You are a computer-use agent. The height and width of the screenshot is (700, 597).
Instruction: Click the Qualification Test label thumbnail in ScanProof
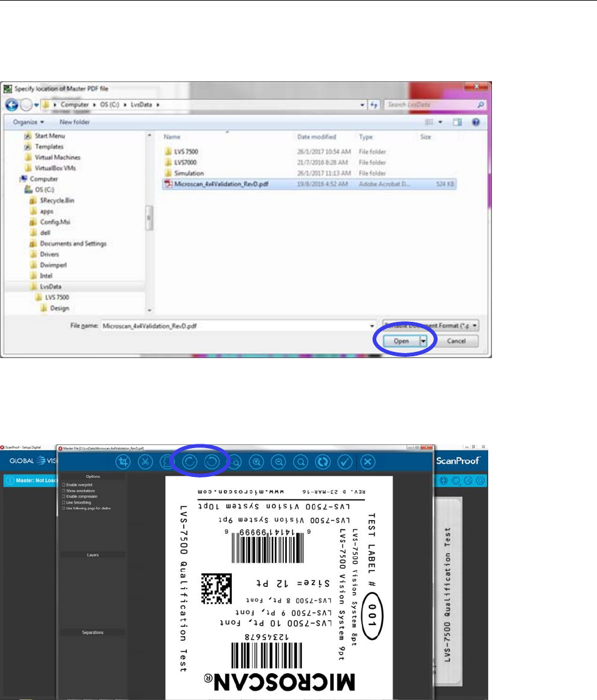[448, 591]
